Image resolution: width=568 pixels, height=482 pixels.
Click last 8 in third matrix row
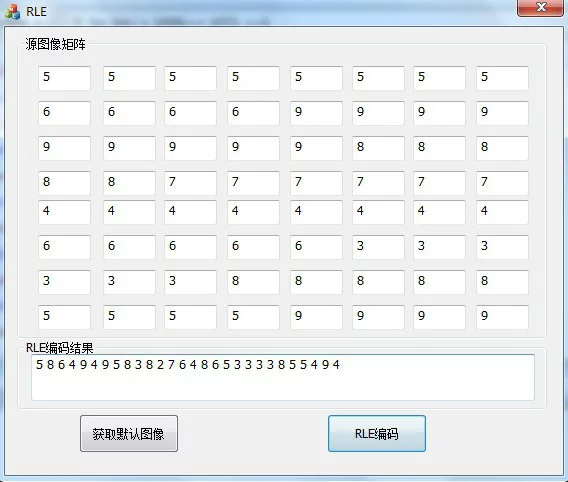tap(502, 148)
